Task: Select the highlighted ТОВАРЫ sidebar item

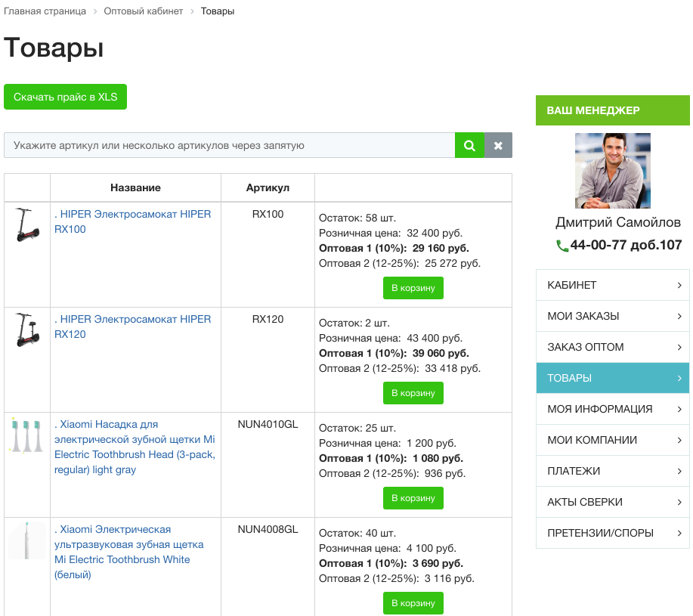Action: (x=613, y=378)
